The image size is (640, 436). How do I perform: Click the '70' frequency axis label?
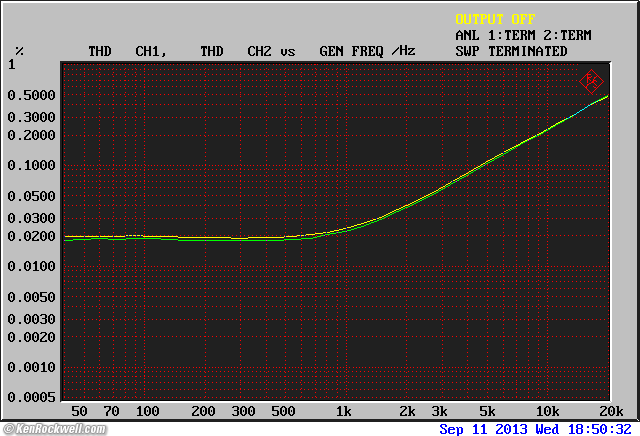tap(111, 411)
